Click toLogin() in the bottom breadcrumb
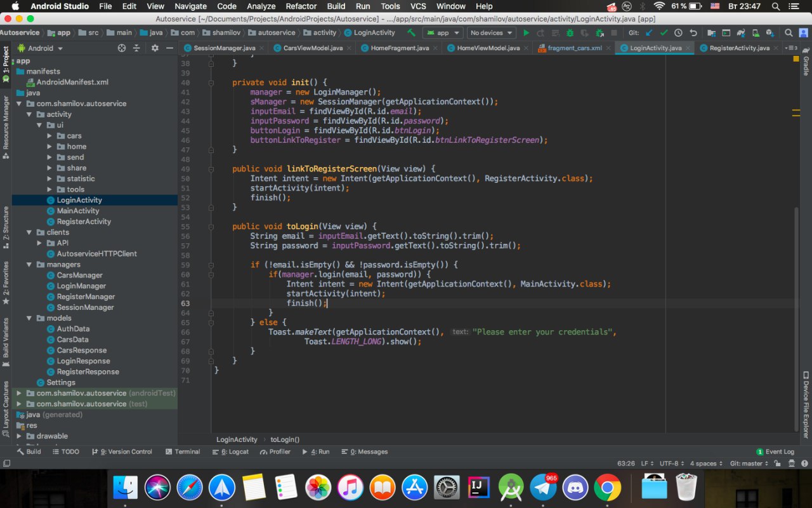812x508 pixels. pyautogui.click(x=285, y=439)
